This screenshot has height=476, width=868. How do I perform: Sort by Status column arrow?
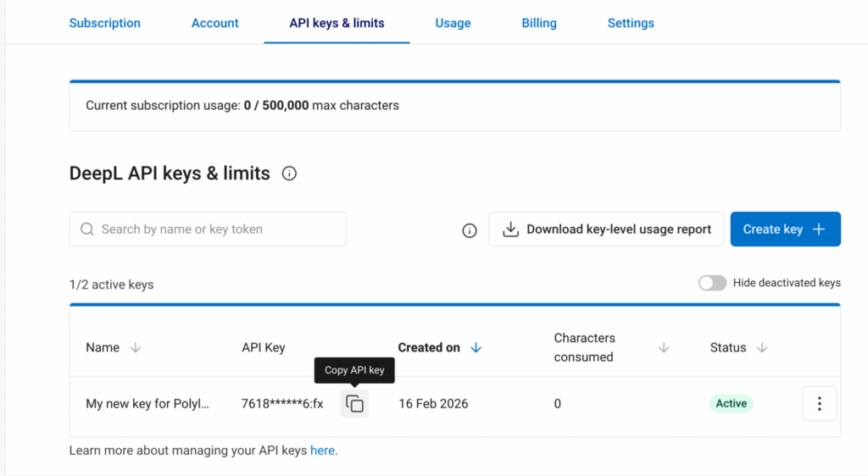click(x=762, y=348)
